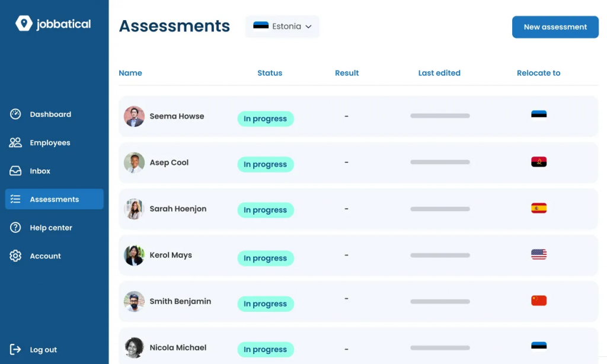Click Asep Cool's profile photo
This screenshot has height=364, width=607.
point(134,162)
